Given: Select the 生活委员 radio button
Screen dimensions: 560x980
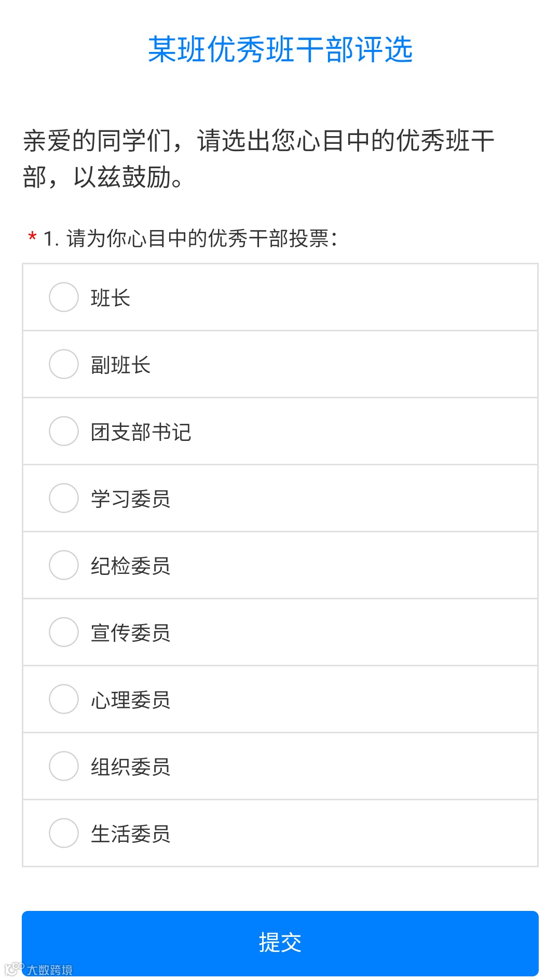Looking at the screenshot, I should 63,833.
